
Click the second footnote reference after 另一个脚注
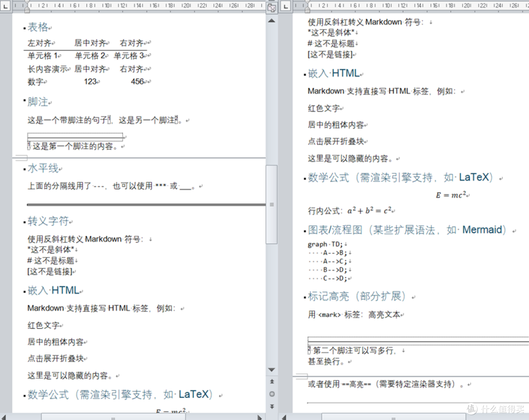pos(176,119)
